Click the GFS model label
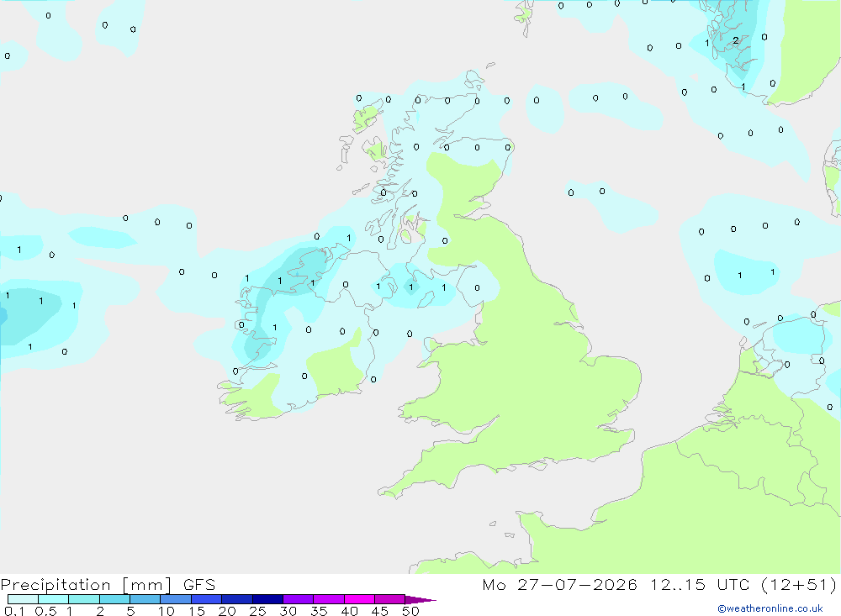Screen dimensions: 841x616 [199, 585]
